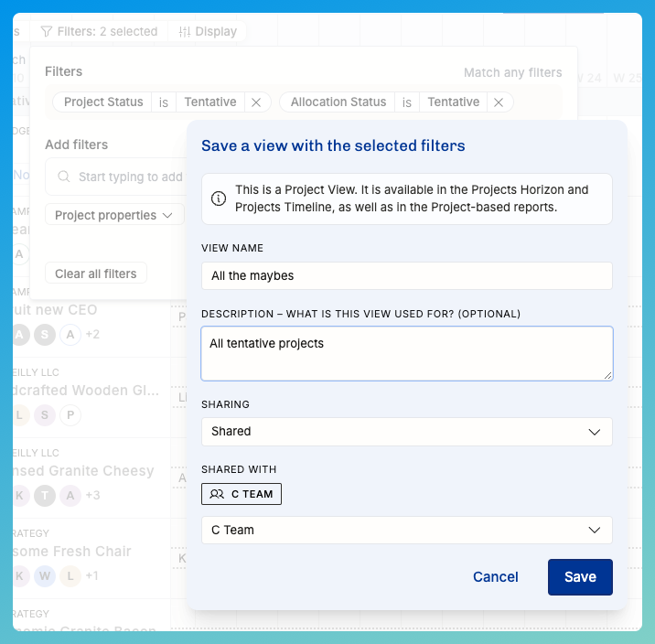The height and width of the screenshot is (644, 655).
Task: Open the Sharing dropdown set to Shared
Action: click(406, 431)
